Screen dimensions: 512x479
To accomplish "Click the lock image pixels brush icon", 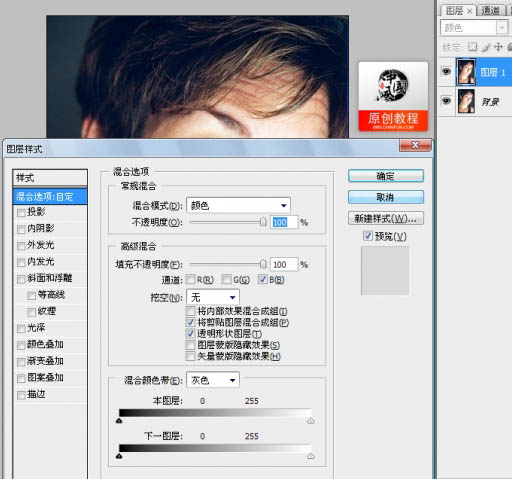I will [486, 47].
